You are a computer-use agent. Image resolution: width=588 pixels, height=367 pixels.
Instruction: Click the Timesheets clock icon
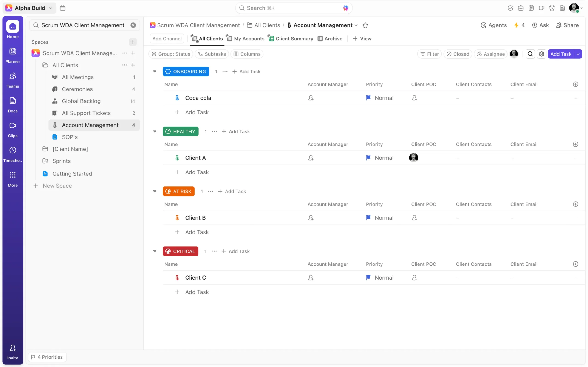13,150
